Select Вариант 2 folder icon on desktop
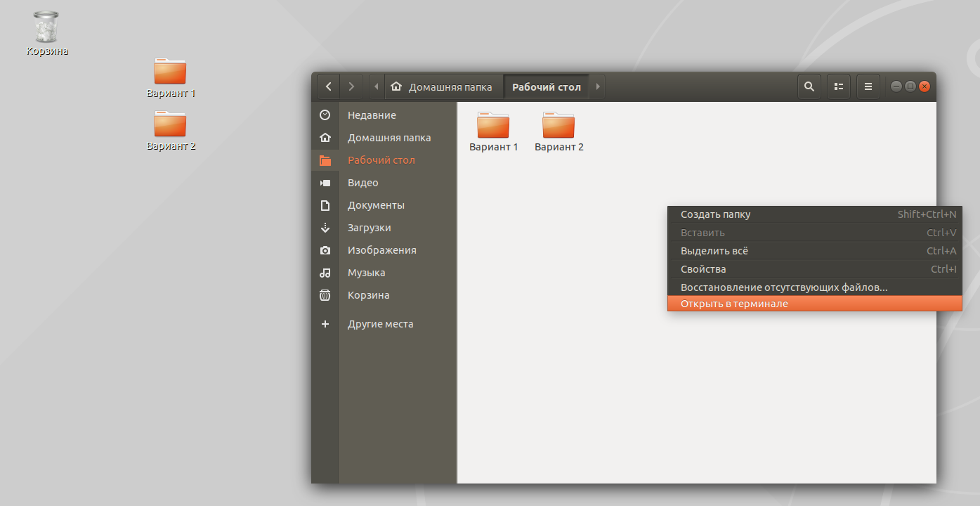 click(x=170, y=124)
